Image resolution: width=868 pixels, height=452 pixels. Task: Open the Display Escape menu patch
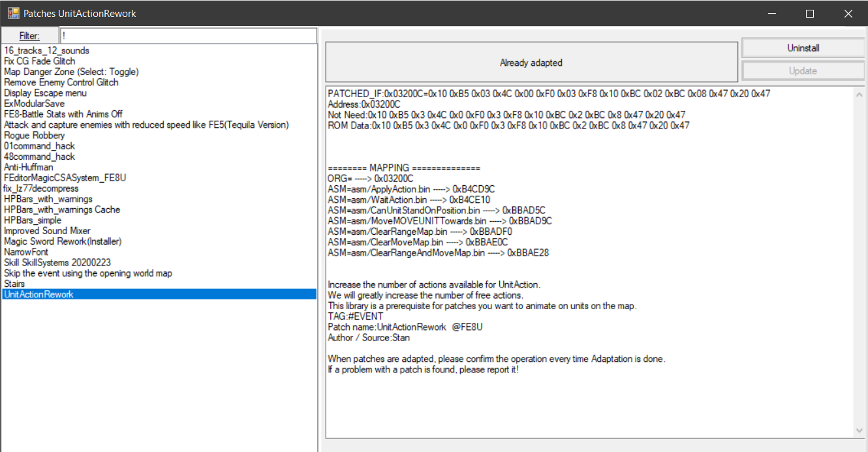tap(45, 93)
